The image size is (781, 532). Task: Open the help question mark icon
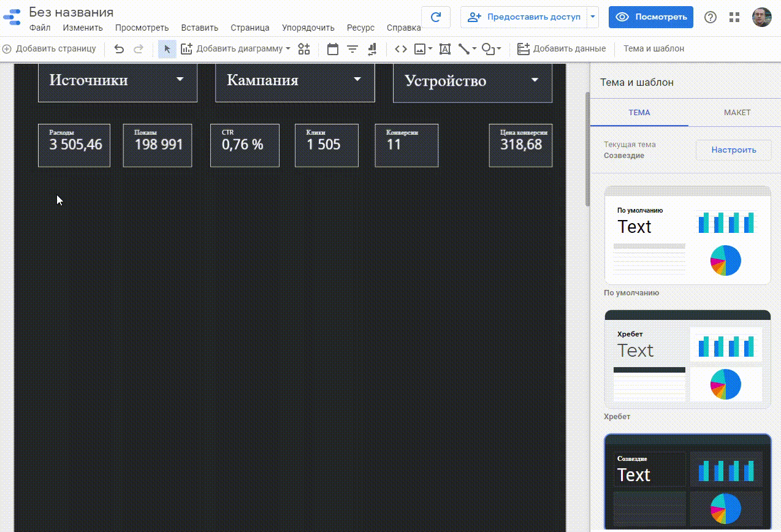click(x=710, y=17)
